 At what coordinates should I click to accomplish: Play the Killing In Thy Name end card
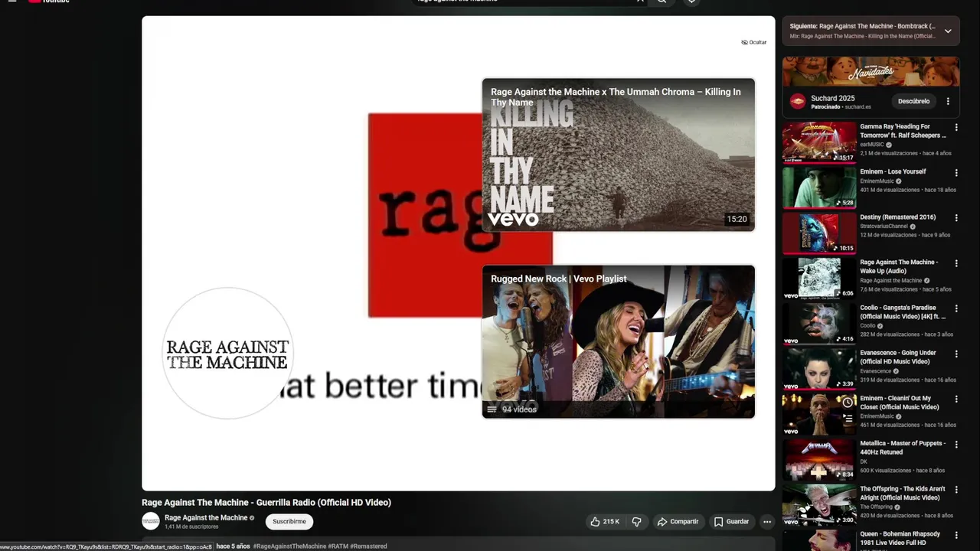click(619, 155)
